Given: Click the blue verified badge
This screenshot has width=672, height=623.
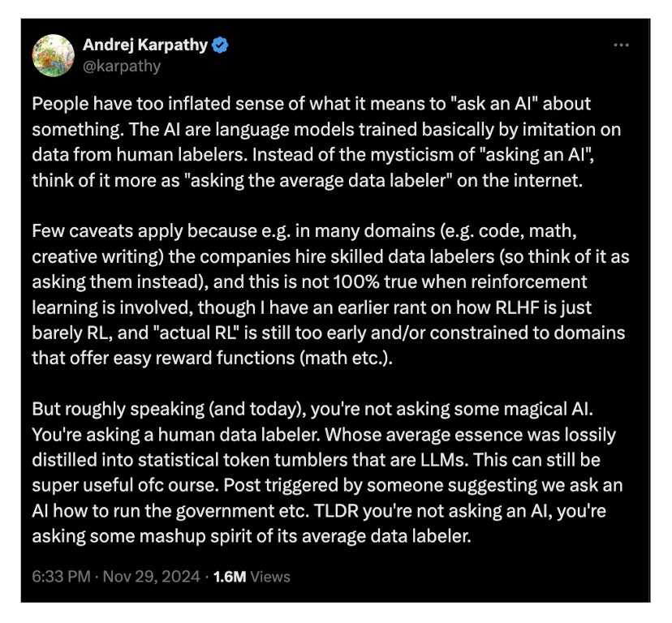Looking at the screenshot, I should [220, 45].
